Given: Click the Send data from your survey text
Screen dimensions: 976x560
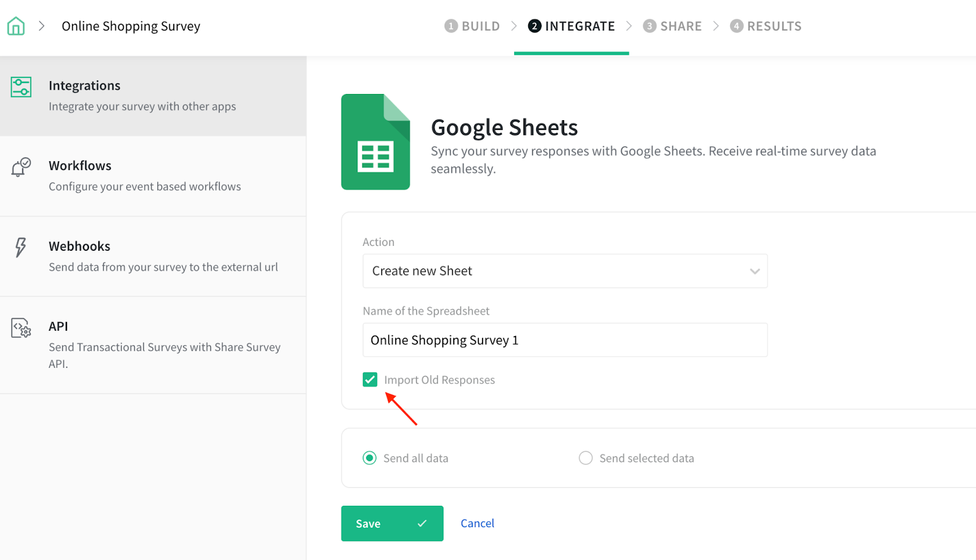Looking at the screenshot, I should click(163, 267).
